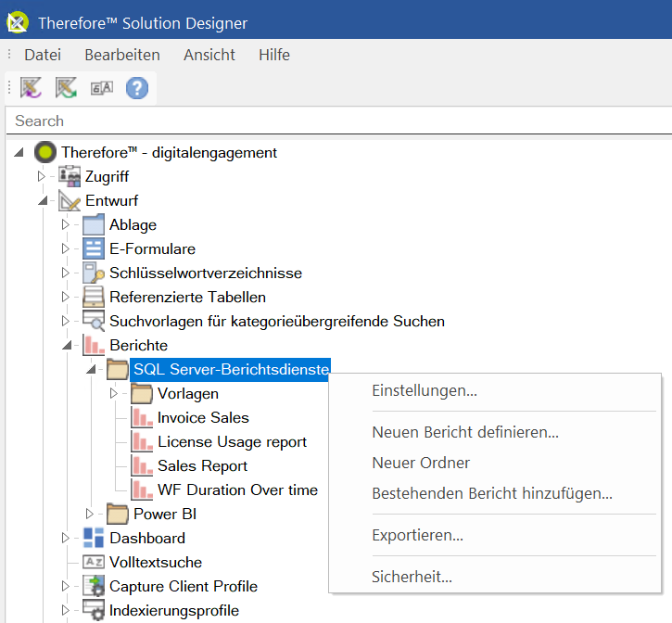Expand the Suchvorlagen node
This screenshot has height=623, width=672.
click(65, 321)
